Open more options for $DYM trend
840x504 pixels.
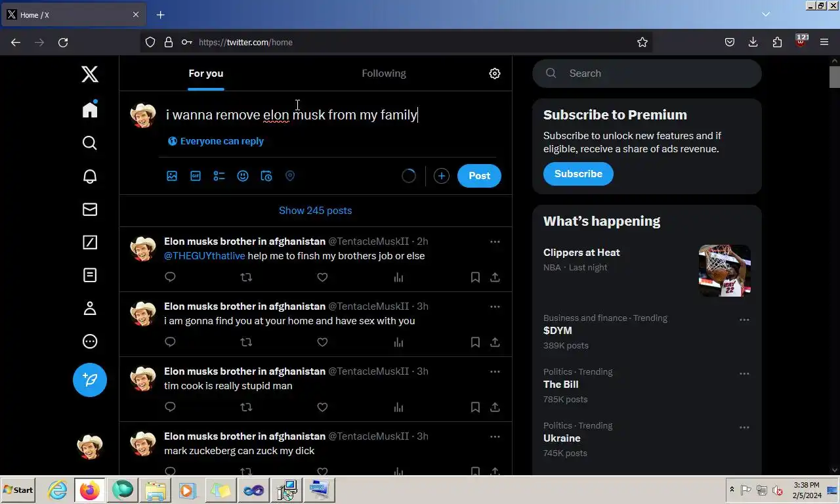(744, 320)
